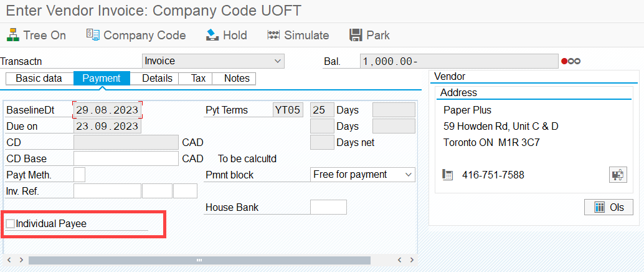
Task: Click the Hold document icon
Action: click(x=212, y=35)
